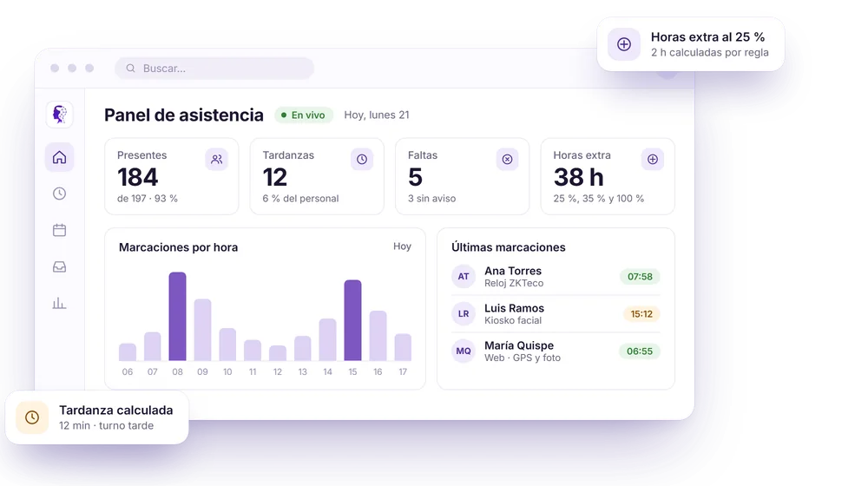Click the '2 h calculadas por regla' text
Viewport: 868px width, 486px height.
pos(710,53)
